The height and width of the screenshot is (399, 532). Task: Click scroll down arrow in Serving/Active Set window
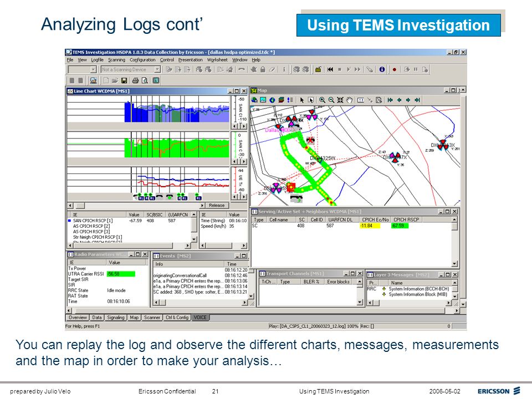pyautogui.click(x=454, y=264)
